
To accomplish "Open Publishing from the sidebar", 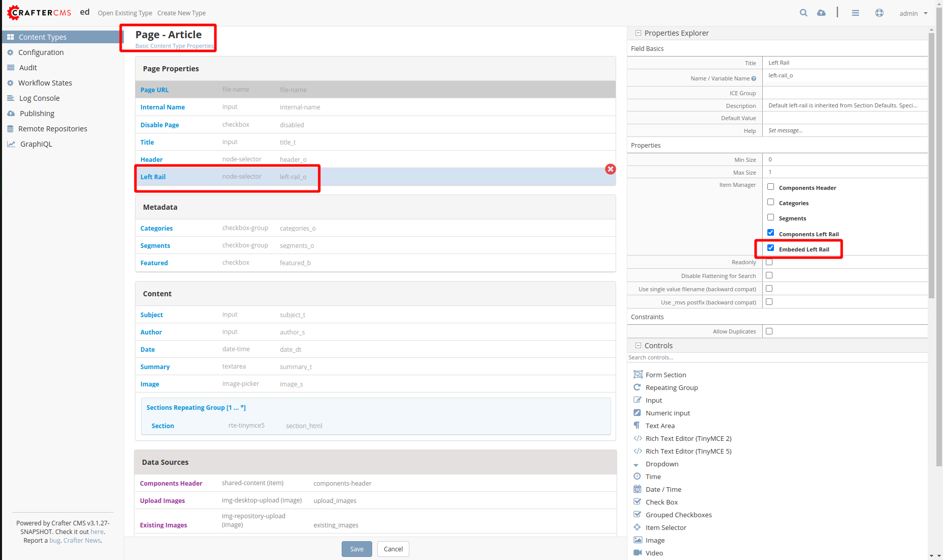I will 36,113.
